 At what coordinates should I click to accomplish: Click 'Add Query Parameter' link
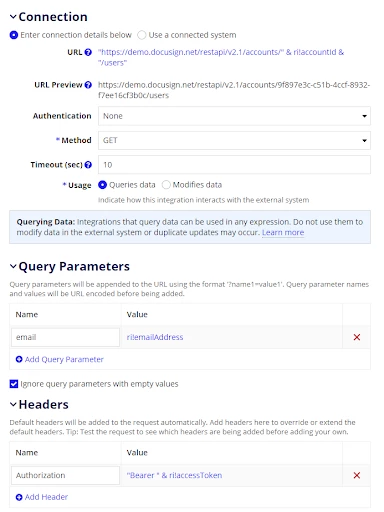pos(64,359)
